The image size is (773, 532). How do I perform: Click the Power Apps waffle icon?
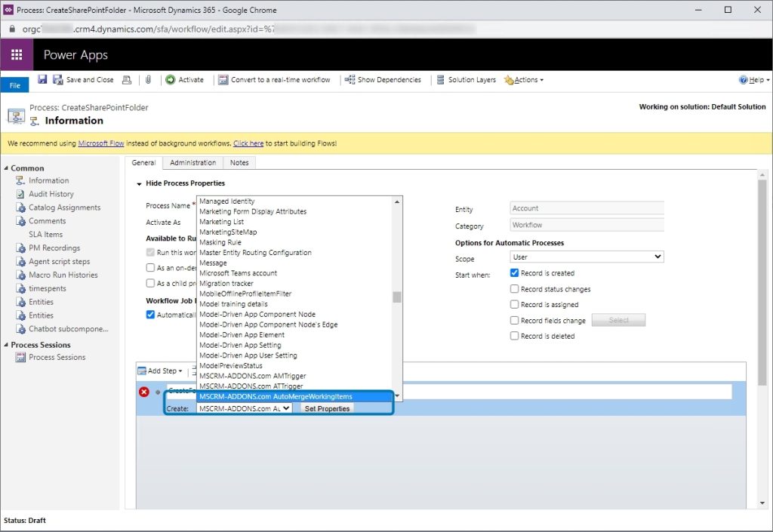[17, 54]
